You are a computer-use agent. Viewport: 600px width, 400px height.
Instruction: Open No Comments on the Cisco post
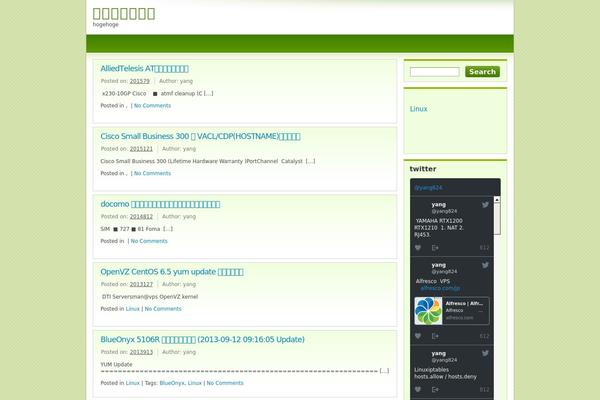[x=152, y=173]
